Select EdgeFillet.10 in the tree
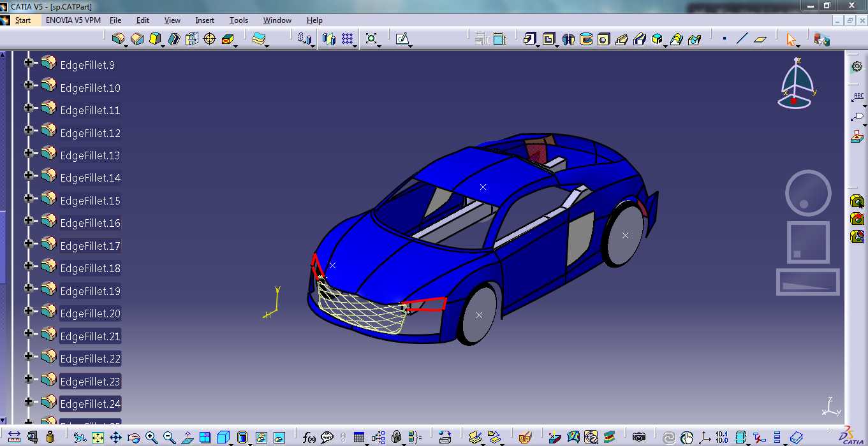Viewport: 868px width, 446px height. pyautogui.click(x=90, y=88)
